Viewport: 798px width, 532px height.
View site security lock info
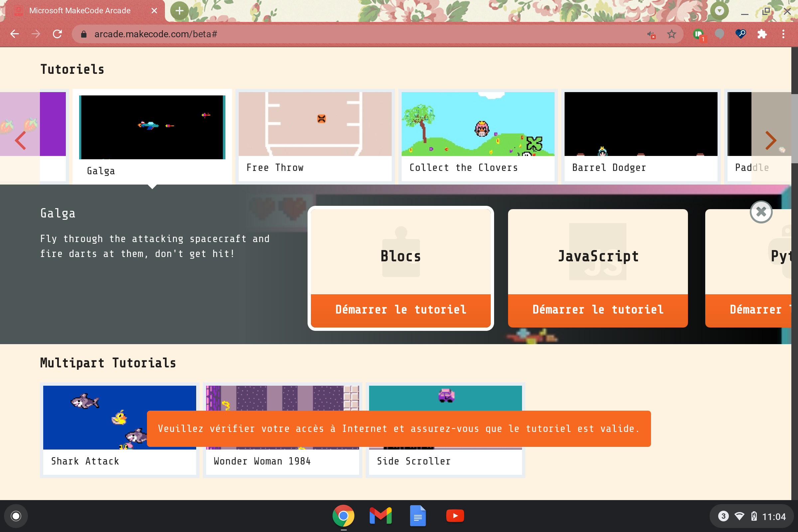tap(84, 34)
